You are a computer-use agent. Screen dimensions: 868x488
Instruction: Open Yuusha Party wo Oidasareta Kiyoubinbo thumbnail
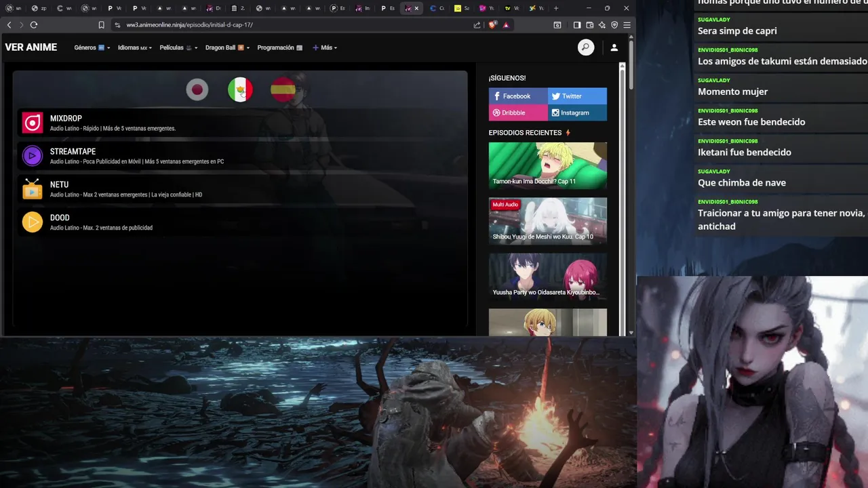[548, 277]
